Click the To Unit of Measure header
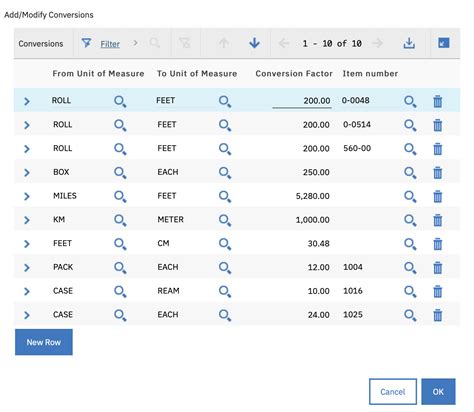 click(197, 74)
